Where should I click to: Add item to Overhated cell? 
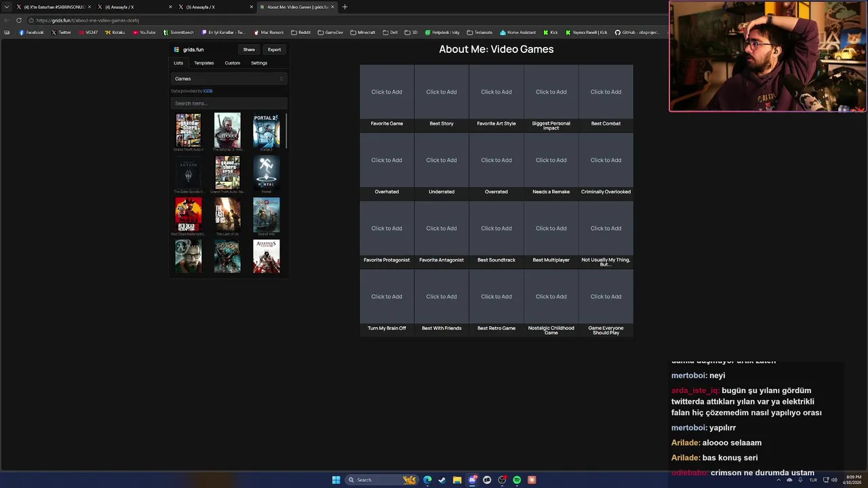(387, 160)
